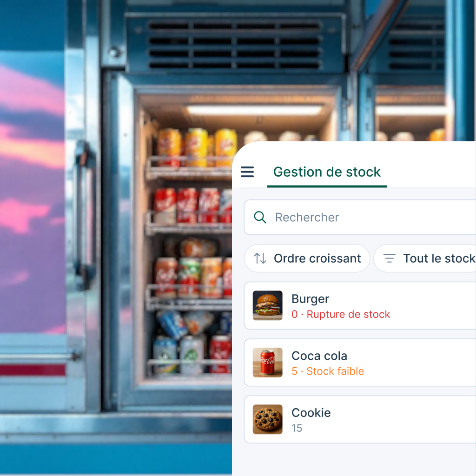Viewport: 476px width, 476px height.
Task: Open the Tout le stock filter
Action: point(425,258)
